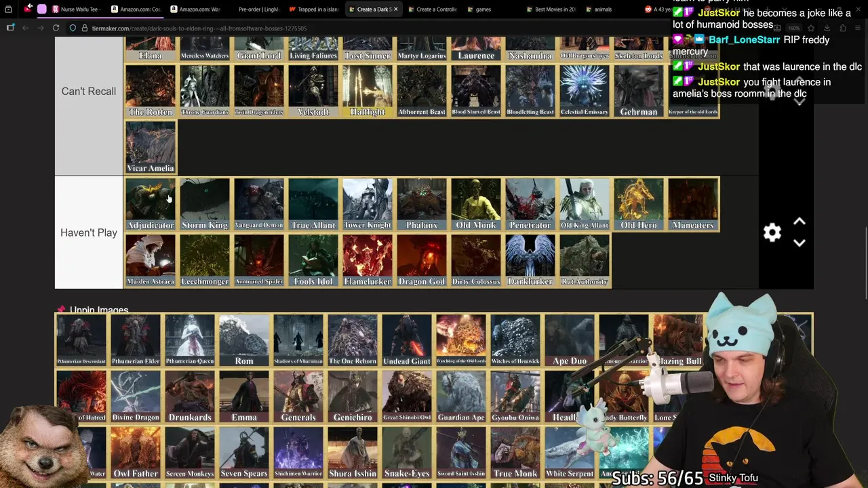The image size is (868, 488).
Task: Select the Phalanx boss tile
Action: [x=422, y=204]
